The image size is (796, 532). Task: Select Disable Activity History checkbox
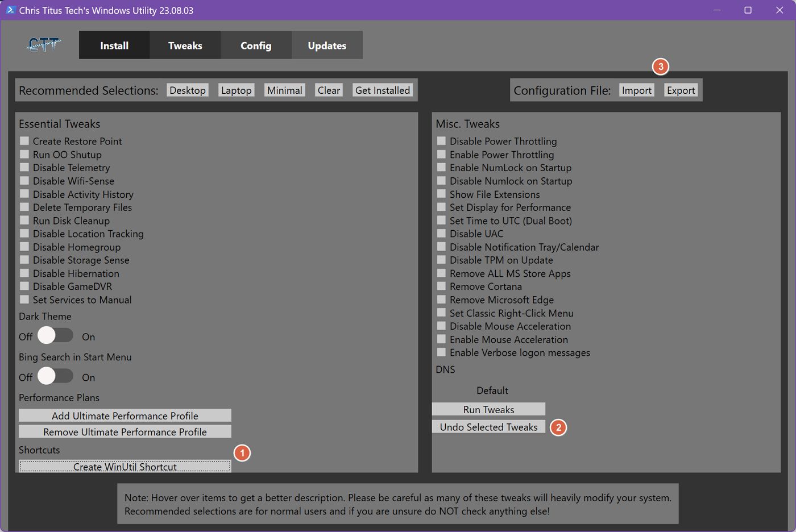[24, 194]
